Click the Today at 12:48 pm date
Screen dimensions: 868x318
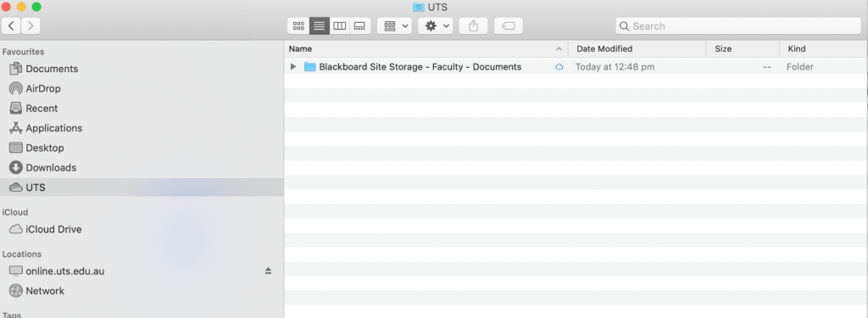point(615,66)
